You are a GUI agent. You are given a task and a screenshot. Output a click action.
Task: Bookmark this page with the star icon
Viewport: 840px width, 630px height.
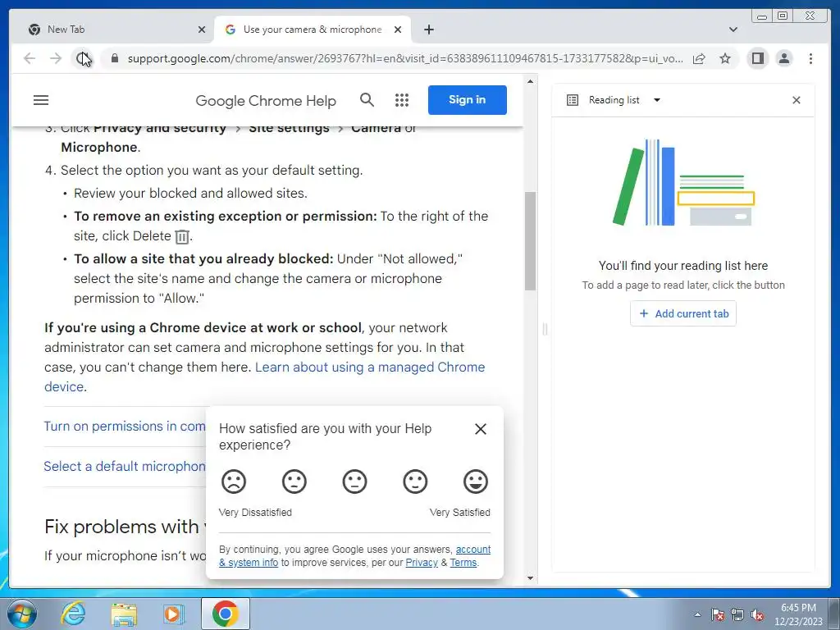click(x=725, y=58)
